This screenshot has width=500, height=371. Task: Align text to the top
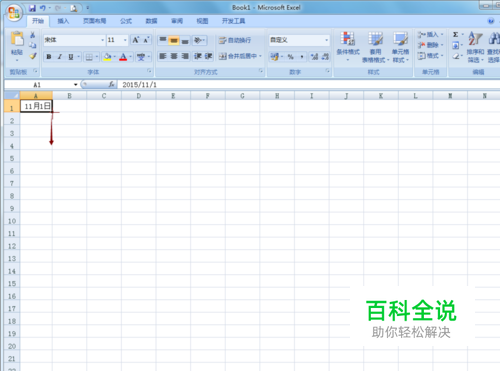pos(163,40)
